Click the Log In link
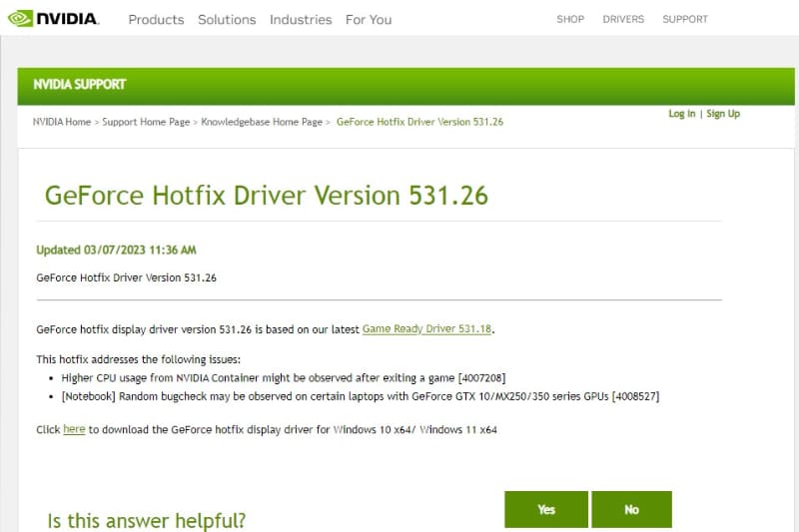 click(682, 114)
